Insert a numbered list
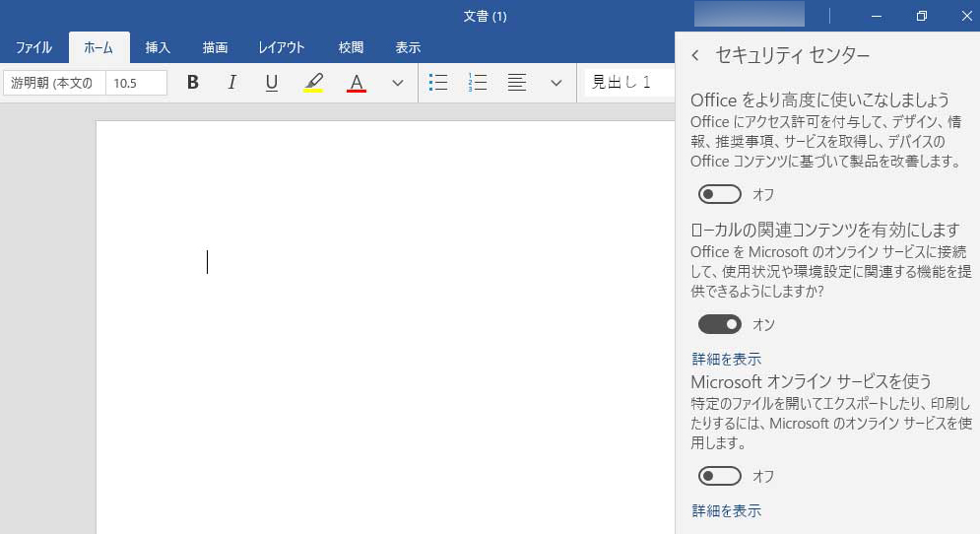Image resolution: width=980 pixels, height=534 pixels. pyautogui.click(x=478, y=83)
